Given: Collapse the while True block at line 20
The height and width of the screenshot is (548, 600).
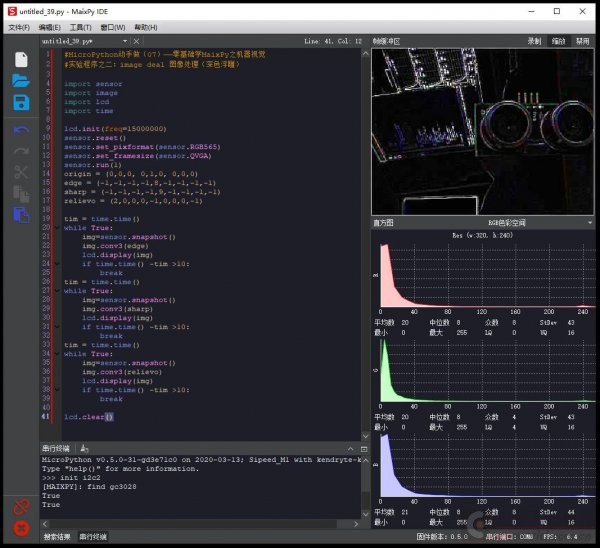Looking at the screenshot, I should pyautogui.click(x=57, y=228).
